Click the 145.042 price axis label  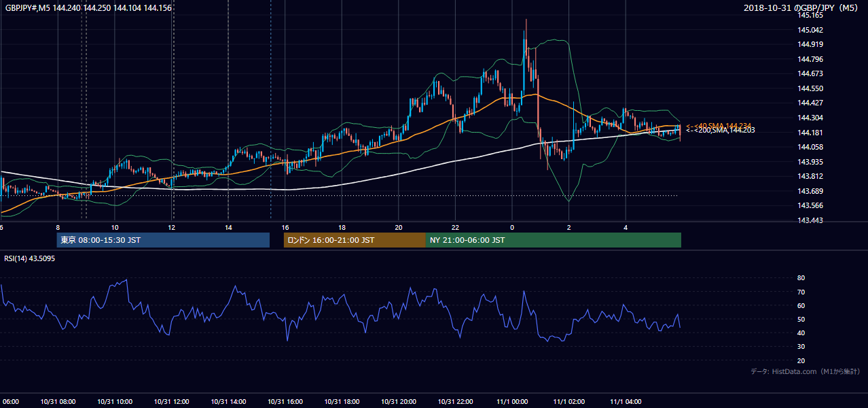810,30
